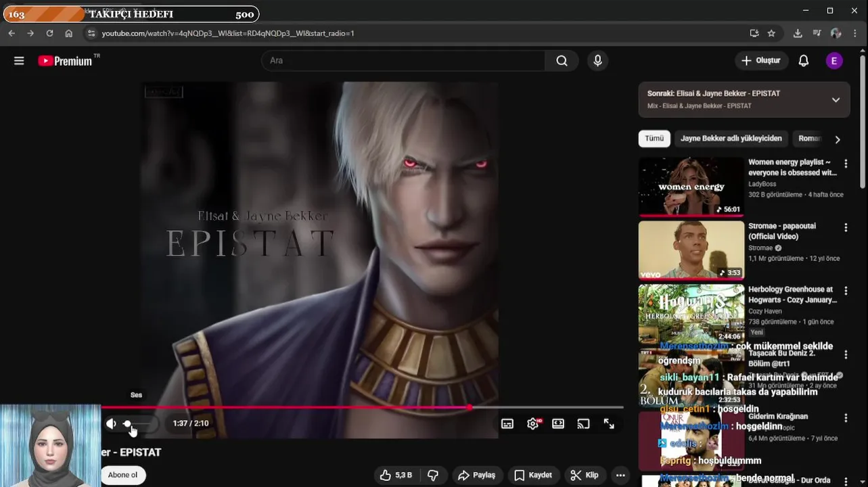Seek on the red video progress bar

coord(362,407)
